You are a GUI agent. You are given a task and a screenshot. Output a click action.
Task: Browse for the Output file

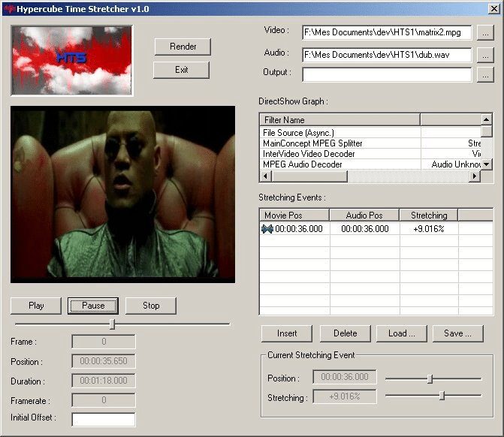point(485,74)
